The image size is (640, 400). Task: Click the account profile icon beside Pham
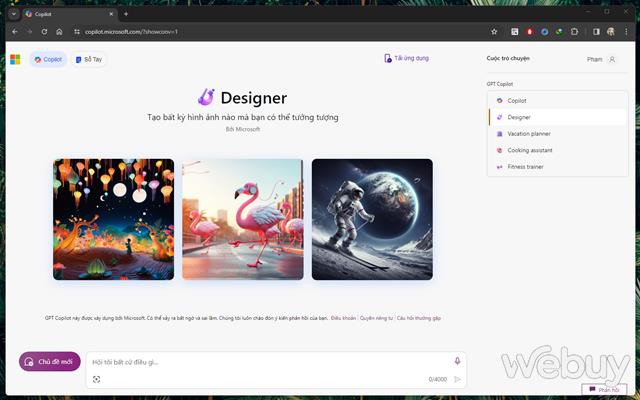tap(612, 59)
